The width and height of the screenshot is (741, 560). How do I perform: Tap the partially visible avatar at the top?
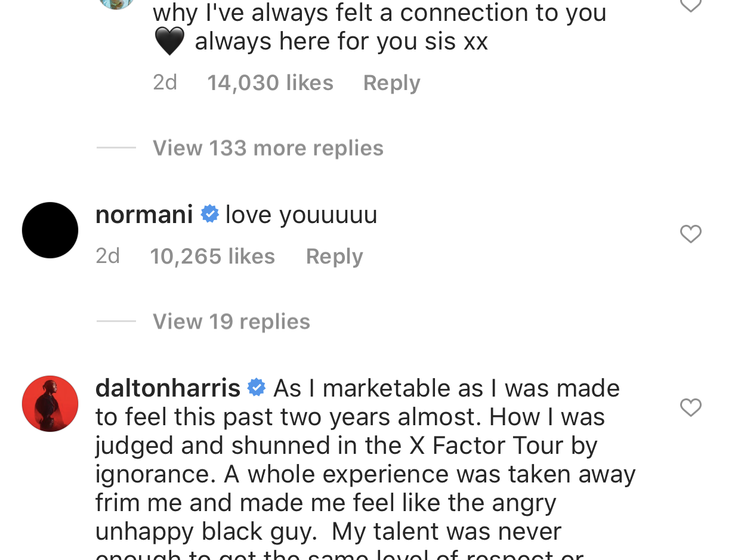116,4
